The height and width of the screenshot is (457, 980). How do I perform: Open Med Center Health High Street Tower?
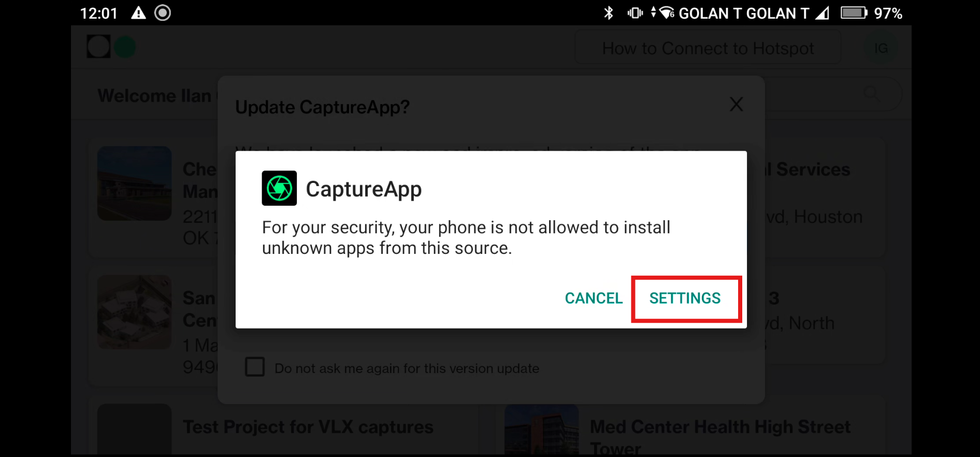click(720, 436)
